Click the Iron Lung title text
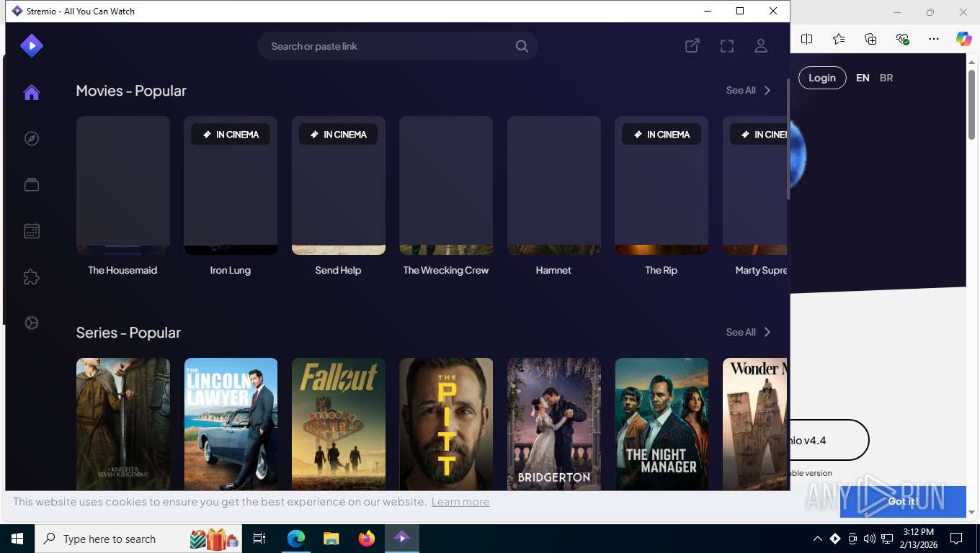The width and height of the screenshot is (980, 553). click(231, 270)
